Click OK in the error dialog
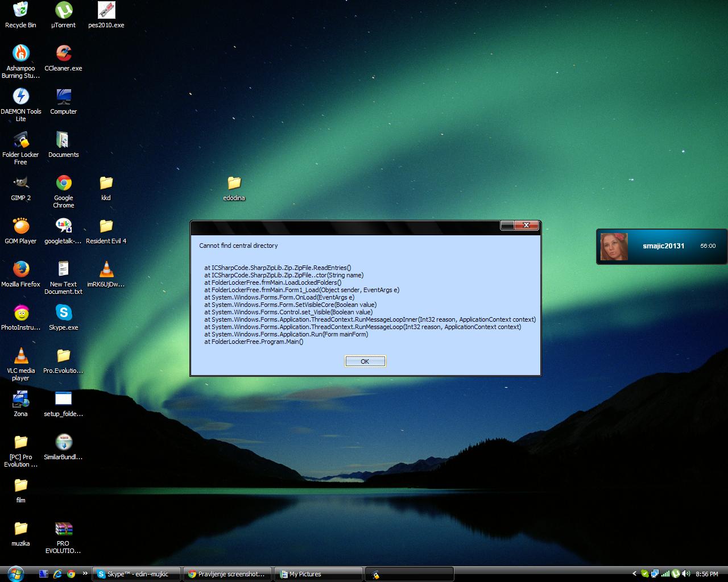The height and width of the screenshot is (582, 728). pos(365,361)
